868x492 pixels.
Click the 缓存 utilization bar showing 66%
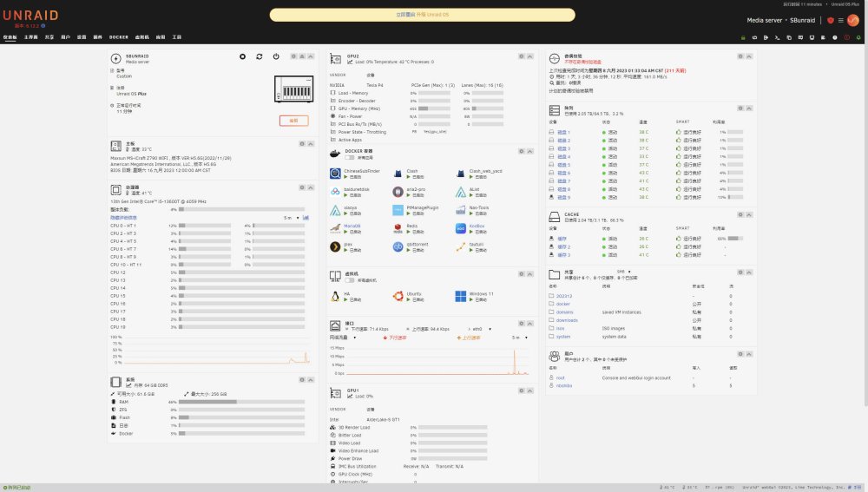735,239
